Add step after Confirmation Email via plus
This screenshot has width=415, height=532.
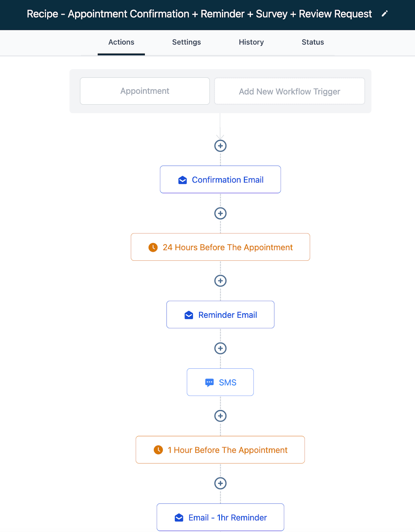point(220,213)
